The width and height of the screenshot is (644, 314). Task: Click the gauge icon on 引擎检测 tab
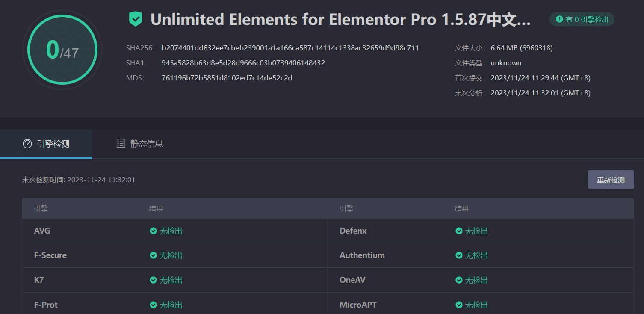27,144
